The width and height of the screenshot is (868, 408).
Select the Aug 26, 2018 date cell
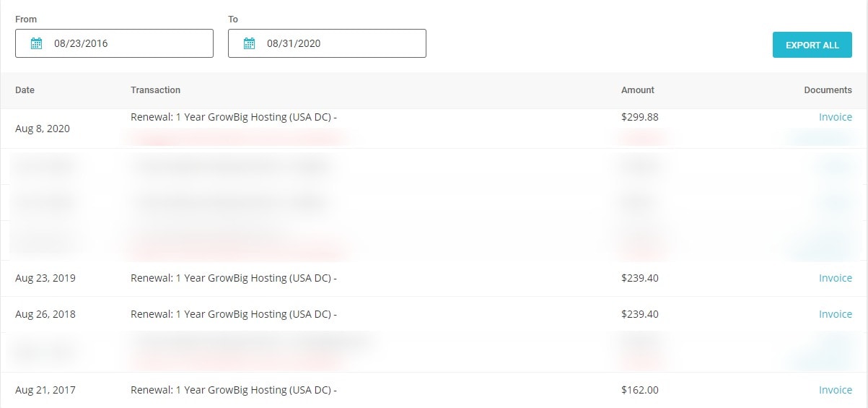45,314
